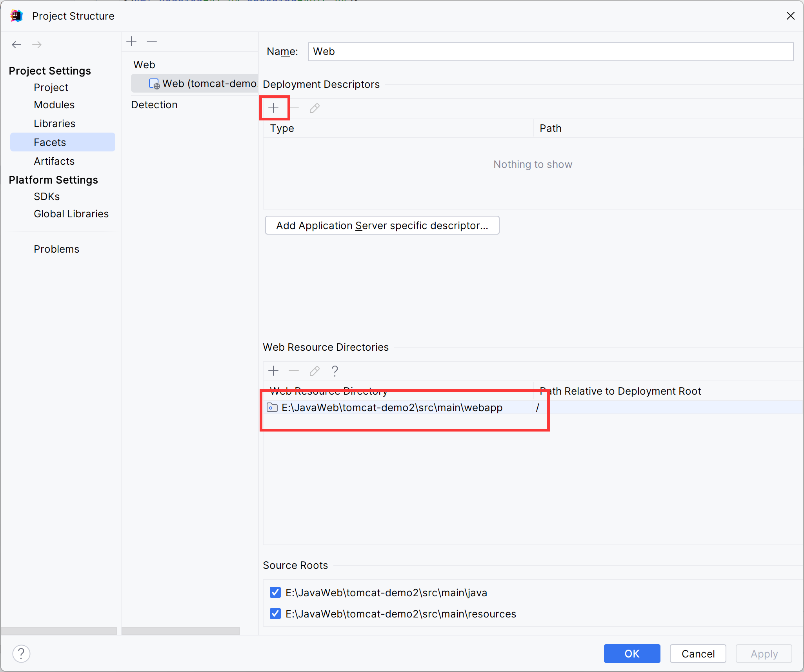Click the forward navigation arrow
Screen dimensions: 804x672
click(37, 45)
